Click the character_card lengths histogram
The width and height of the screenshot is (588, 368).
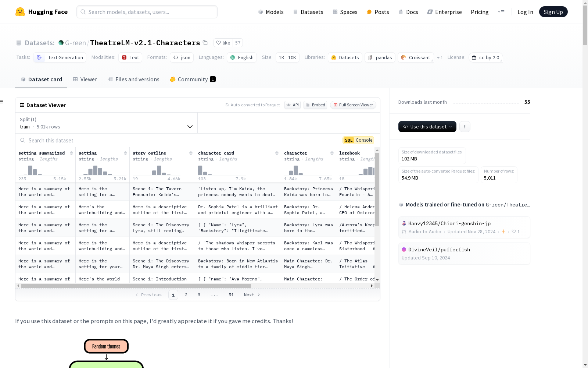222,170
